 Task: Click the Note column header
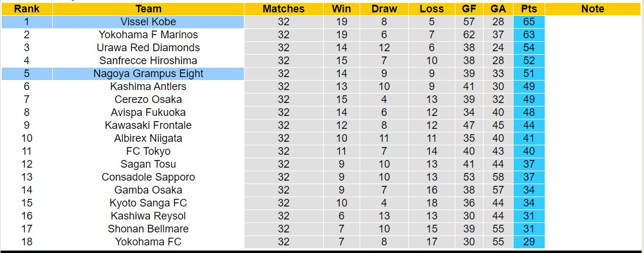(592, 9)
